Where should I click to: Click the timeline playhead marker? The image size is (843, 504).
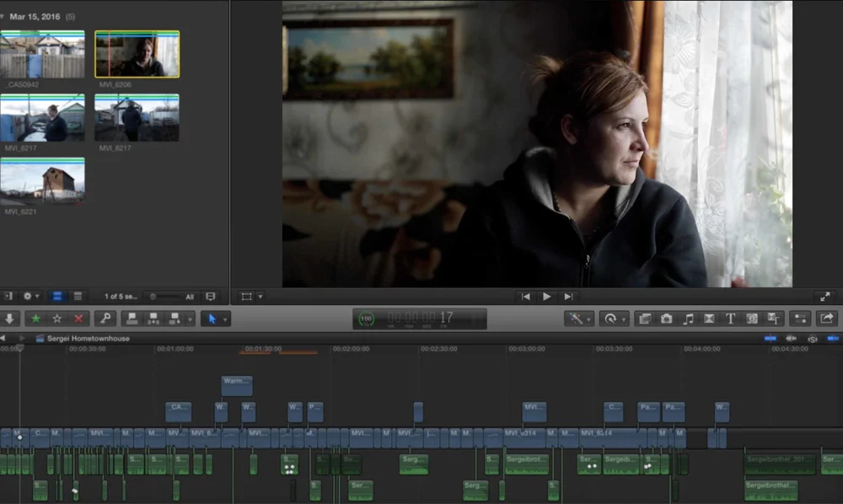(x=19, y=348)
